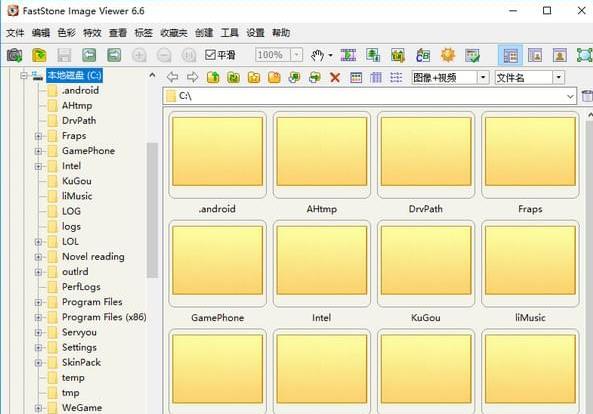Switch to details view style icon
593x414 pixels.
point(376,78)
